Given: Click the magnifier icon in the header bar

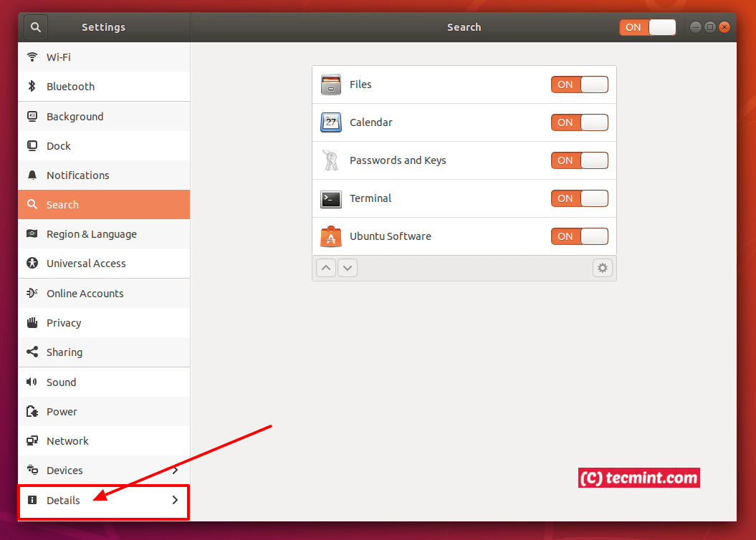Looking at the screenshot, I should (x=34, y=26).
